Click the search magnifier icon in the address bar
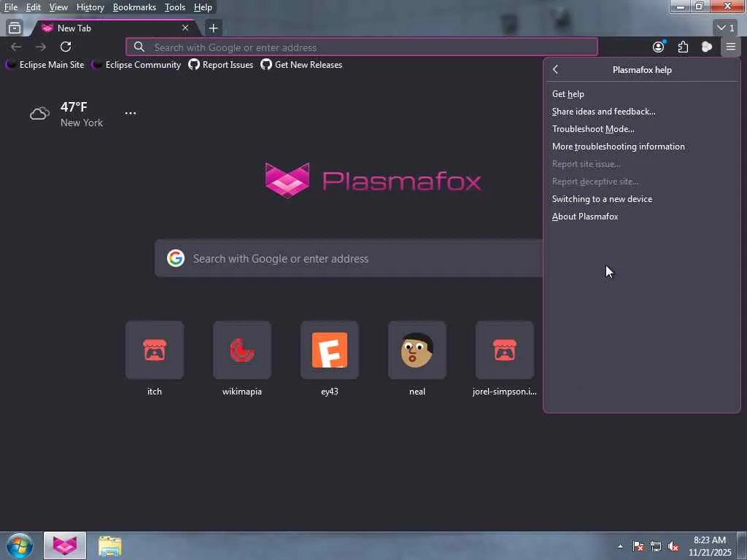This screenshot has height=560, width=747. [x=139, y=47]
